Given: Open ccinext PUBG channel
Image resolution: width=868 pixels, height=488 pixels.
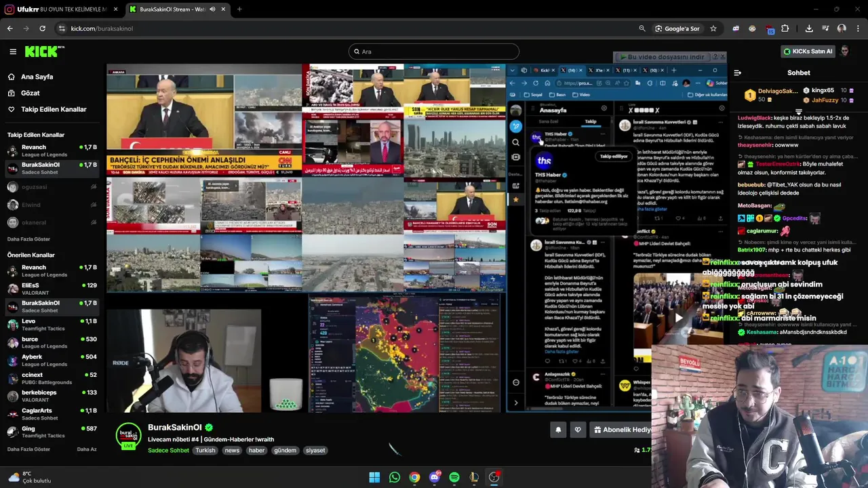Looking at the screenshot, I should click(52, 378).
